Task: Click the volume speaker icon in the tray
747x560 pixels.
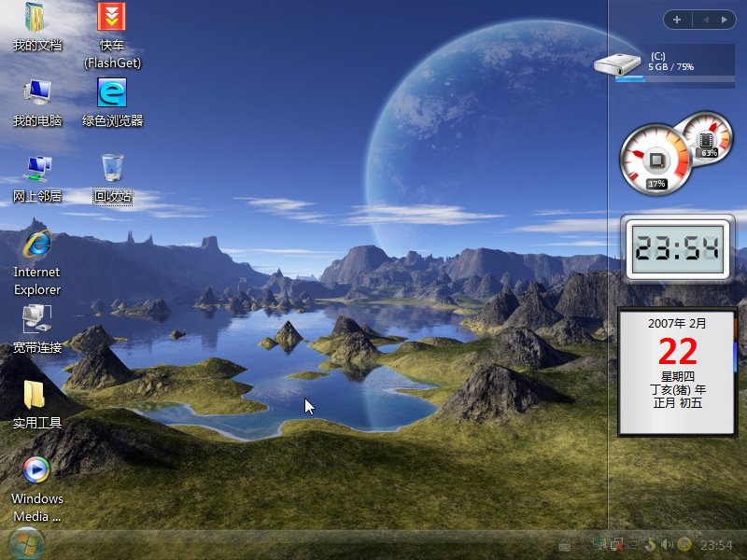Action: coord(666,544)
